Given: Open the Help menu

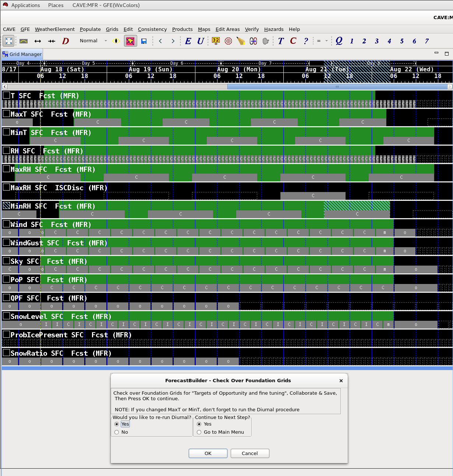Looking at the screenshot, I should pyautogui.click(x=294, y=29).
